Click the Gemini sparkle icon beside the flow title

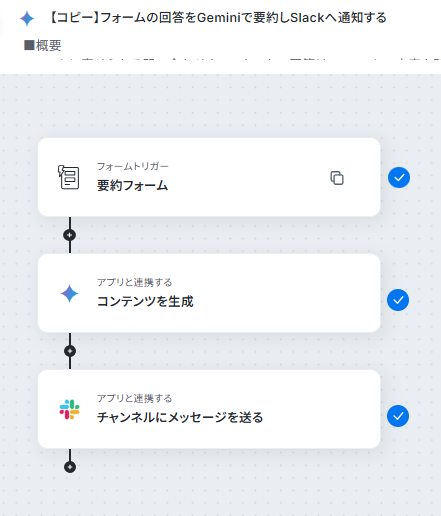point(27,18)
